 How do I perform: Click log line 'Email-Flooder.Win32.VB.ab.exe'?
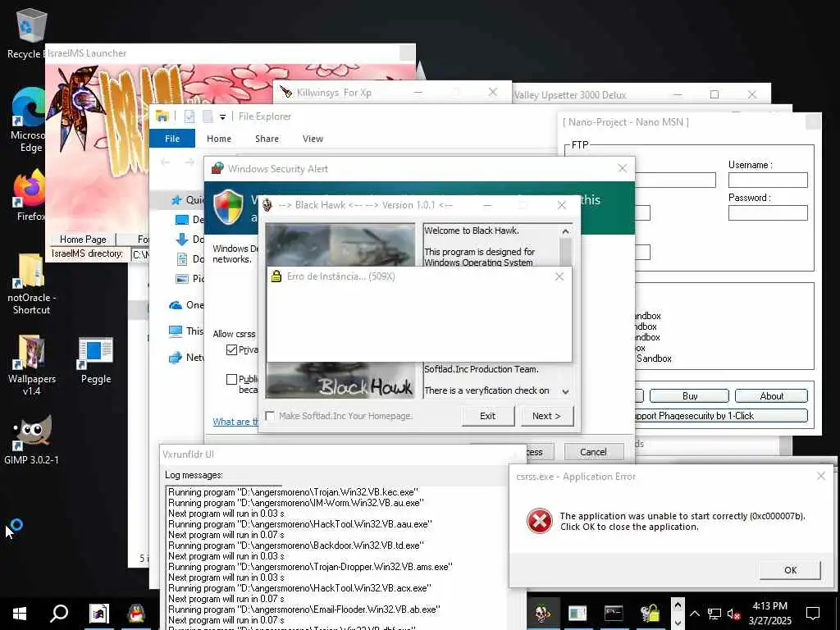coord(304,609)
